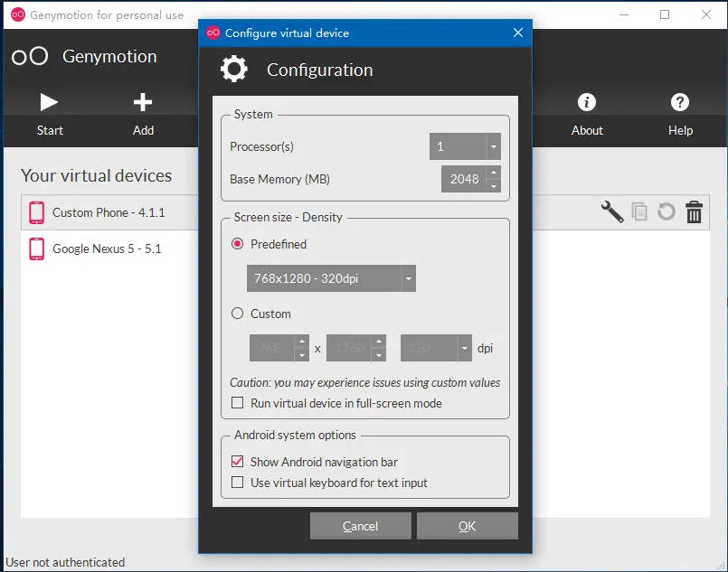Click the clone device icon
728x572 pixels.
coord(639,212)
